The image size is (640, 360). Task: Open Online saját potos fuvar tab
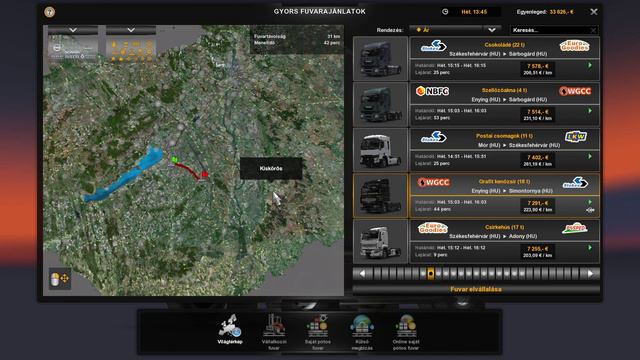coord(406,332)
